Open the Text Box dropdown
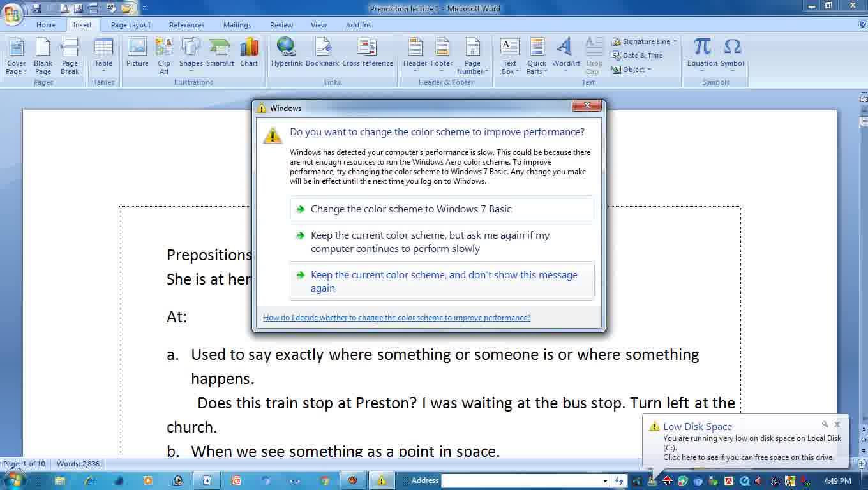 coord(509,56)
